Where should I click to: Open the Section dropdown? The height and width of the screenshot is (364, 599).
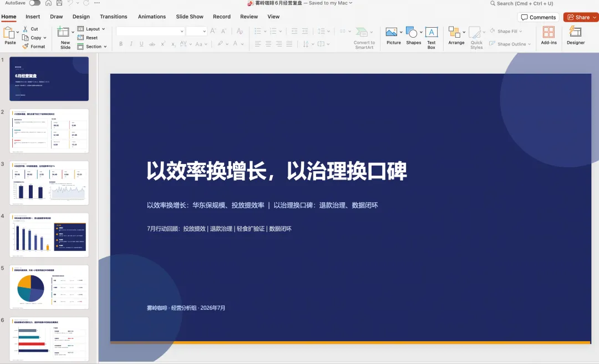(92, 47)
